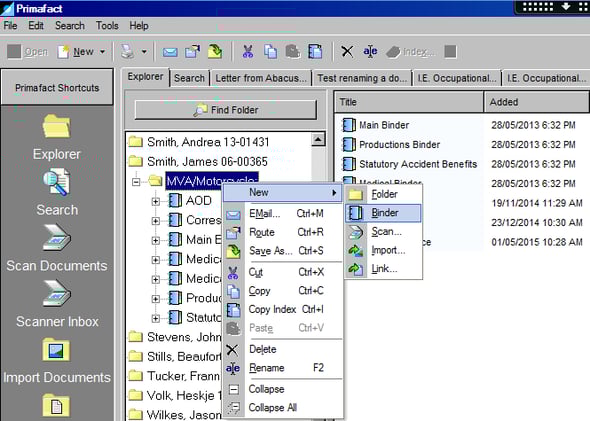Expand the Statuto binder tree node

(155, 319)
